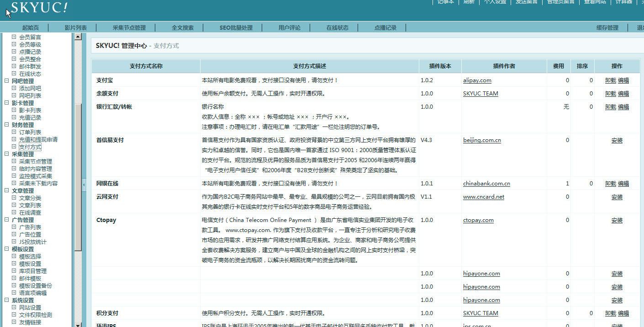Click the arrow icon beside 广告列表
644x327 pixels.
(14, 227)
